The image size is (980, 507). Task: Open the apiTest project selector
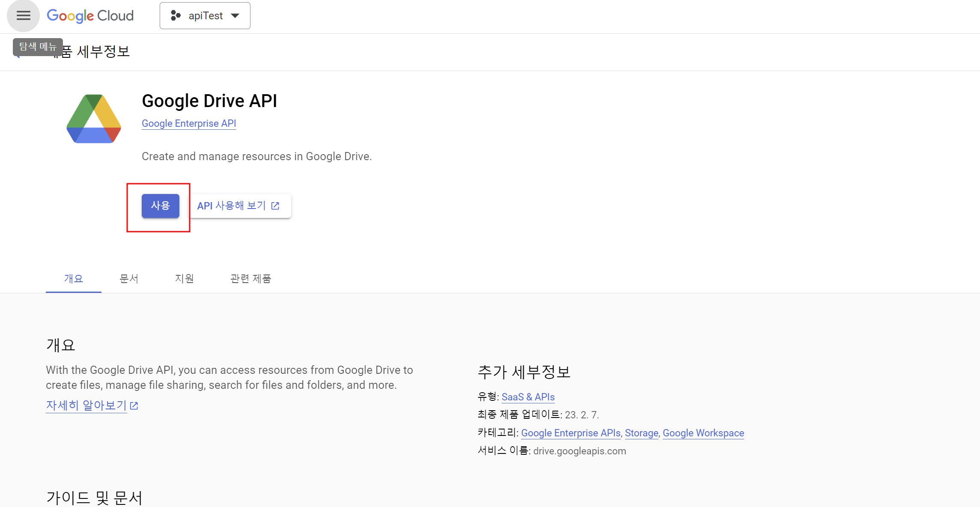(x=205, y=16)
